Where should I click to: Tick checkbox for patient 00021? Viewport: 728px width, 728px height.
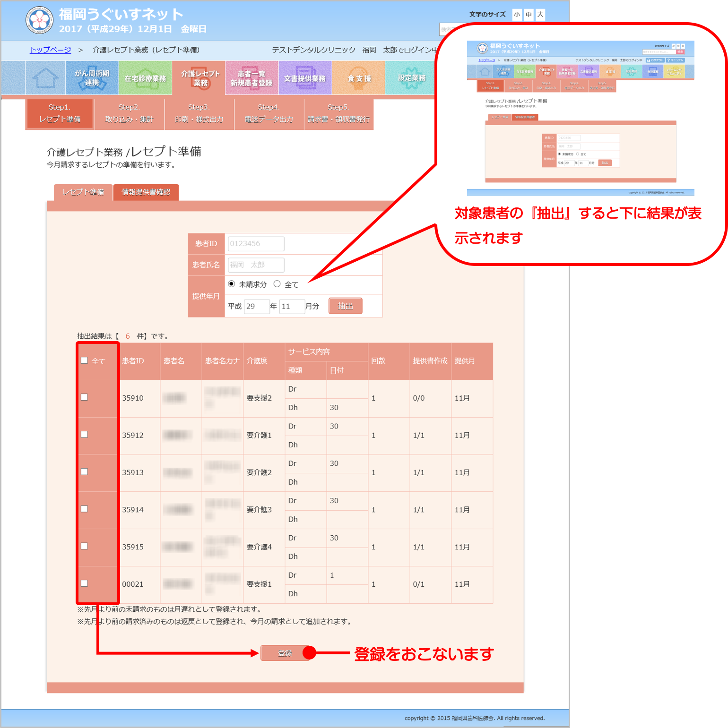pyautogui.click(x=84, y=583)
